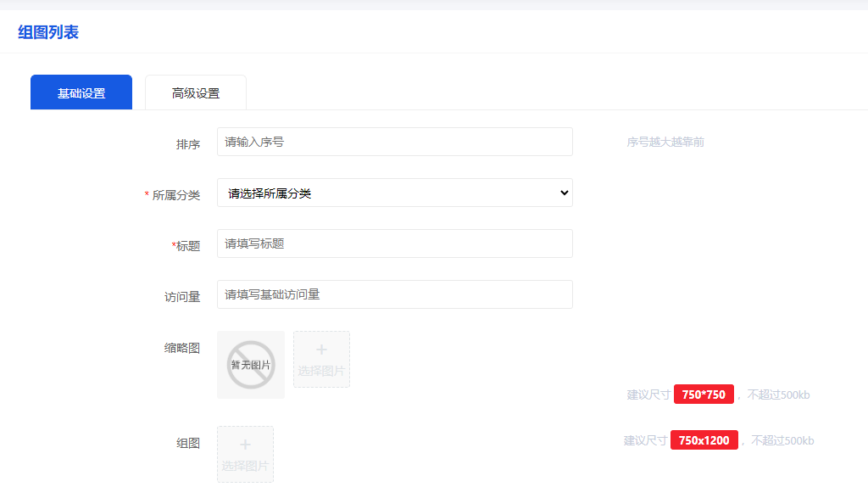Click the 缩略图 row label
Screen dimensions: 868x498
coord(182,348)
